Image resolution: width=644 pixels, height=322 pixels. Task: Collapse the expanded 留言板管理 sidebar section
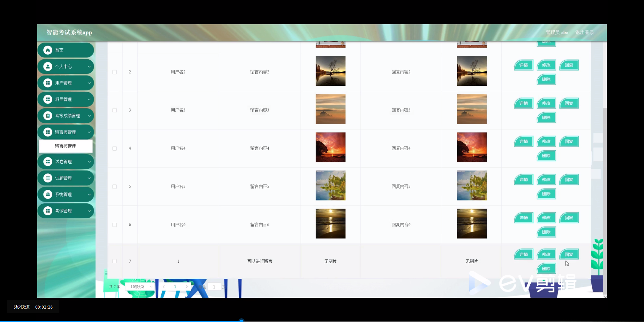coord(65,132)
